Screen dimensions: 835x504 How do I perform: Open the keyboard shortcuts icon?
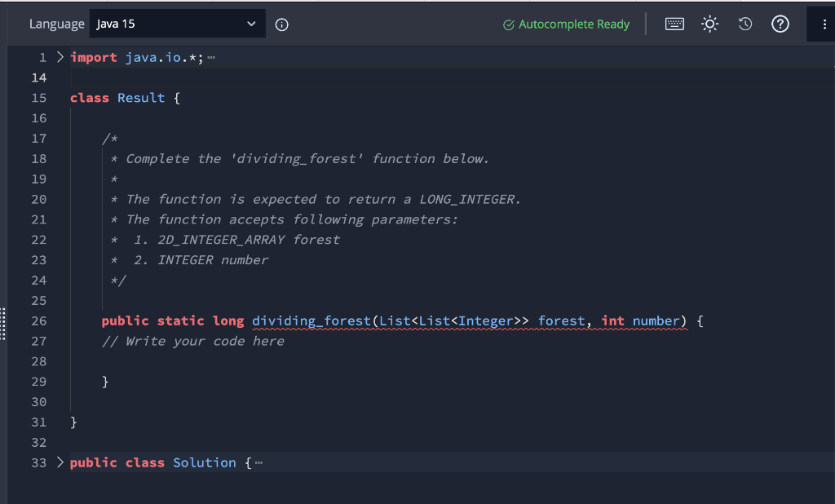[x=674, y=24]
